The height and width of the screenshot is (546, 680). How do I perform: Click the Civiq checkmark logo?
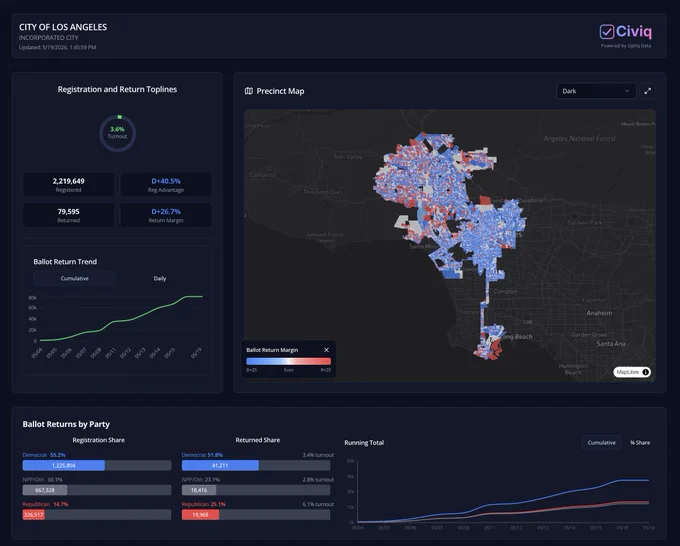click(x=606, y=32)
